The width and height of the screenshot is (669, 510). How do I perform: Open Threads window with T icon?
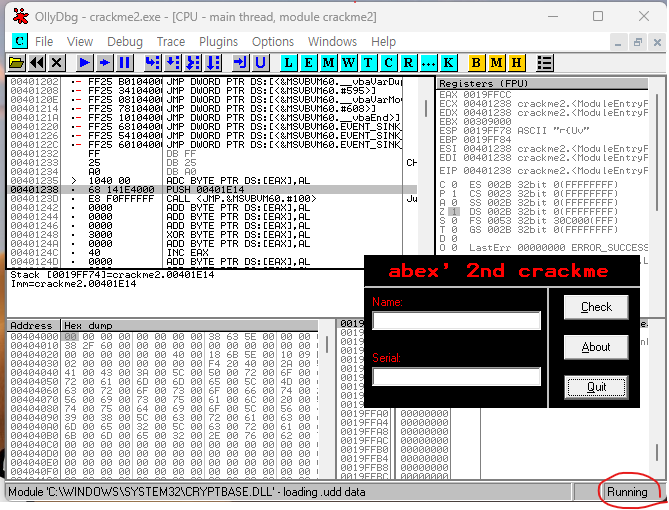[x=368, y=63]
